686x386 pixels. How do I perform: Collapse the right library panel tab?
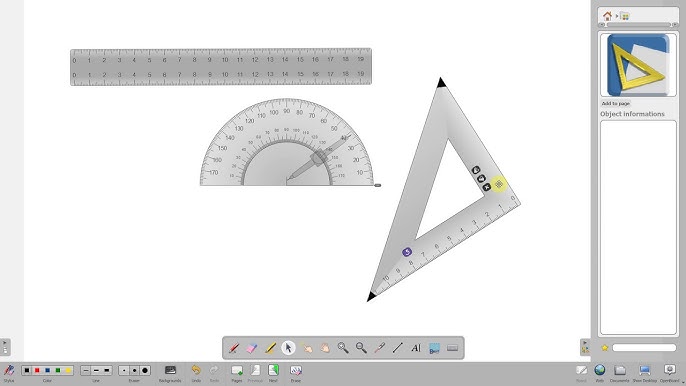pyautogui.click(x=585, y=347)
